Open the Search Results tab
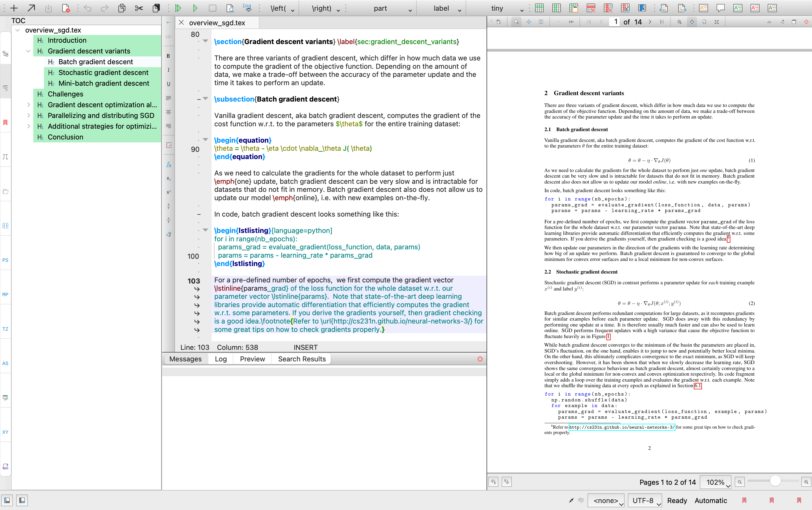The image size is (812, 510). (x=302, y=359)
